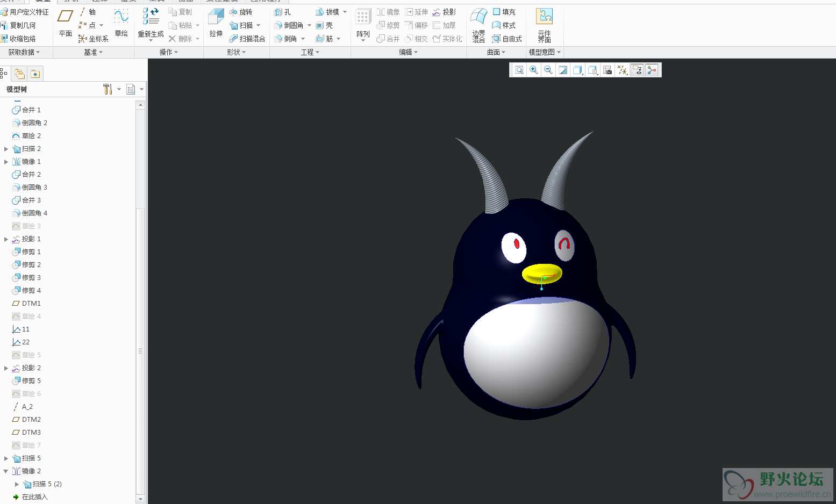Click the 边界混合 (Boundary Blend) tool
Viewport: 836px width, 504px height.
pos(478,25)
